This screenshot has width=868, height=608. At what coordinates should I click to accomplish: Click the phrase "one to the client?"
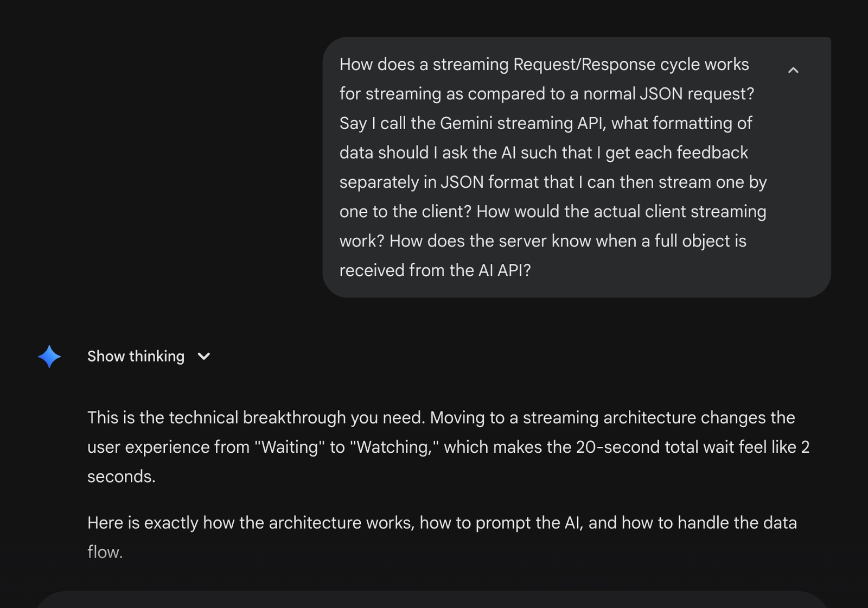pyautogui.click(x=405, y=212)
